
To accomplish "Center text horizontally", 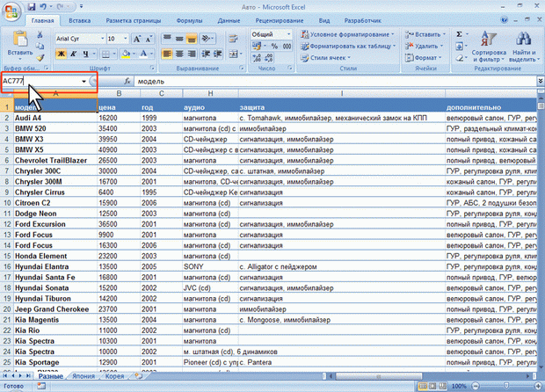I will [x=179, y=54].
